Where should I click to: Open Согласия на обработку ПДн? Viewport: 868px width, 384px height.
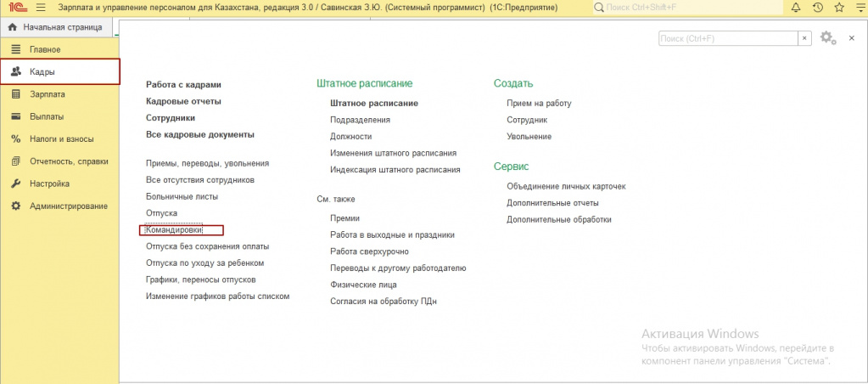384,302
